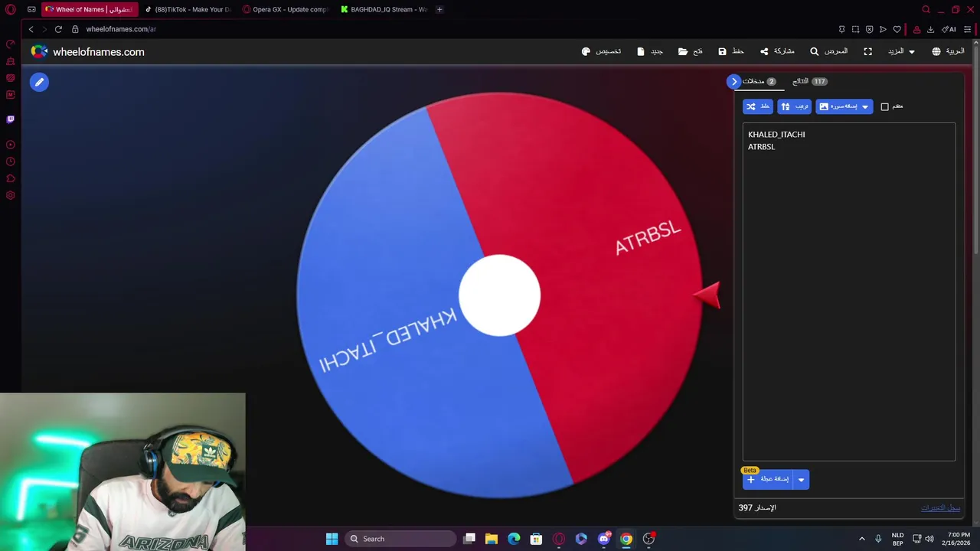Open the Windows Start menu
Screen dimensions: 980x551
tap(332, 539)
